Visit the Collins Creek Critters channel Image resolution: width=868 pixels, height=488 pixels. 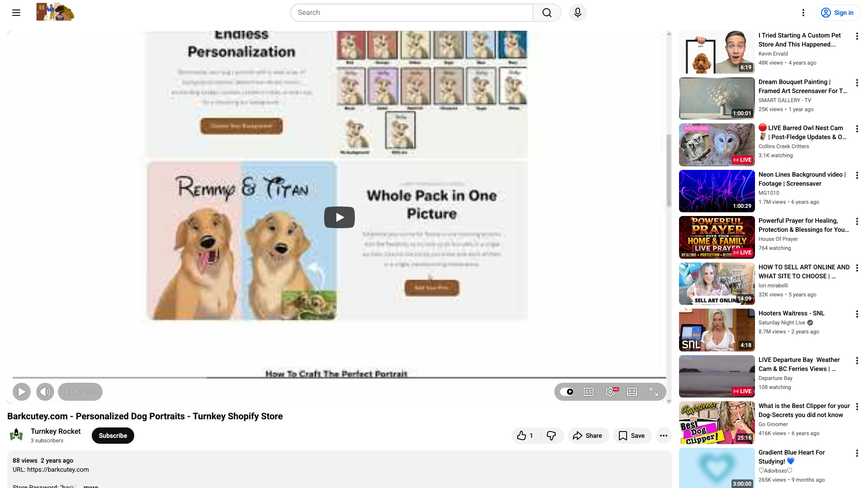784,146
